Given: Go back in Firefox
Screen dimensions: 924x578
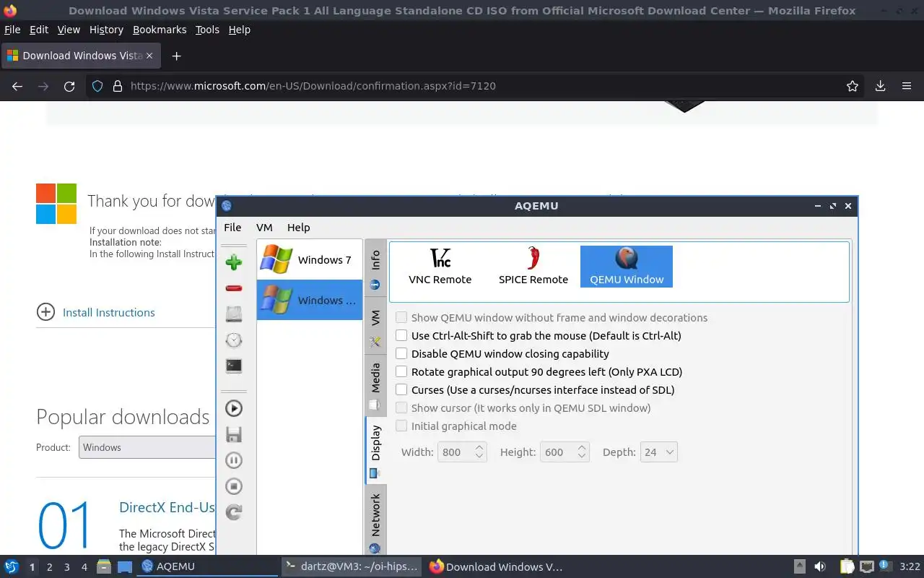Looking at the screenshot, I should (x=17, y=86).
